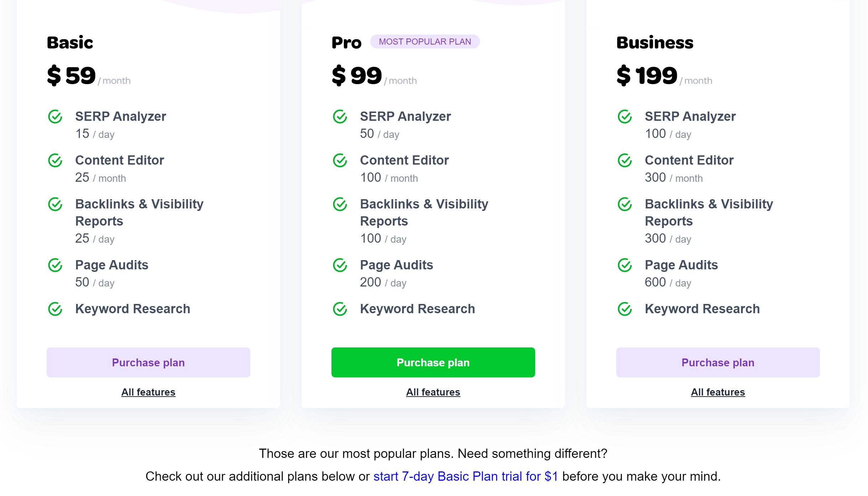
Task: Click the Backlinks checkmark under Business
Action: pyautogui.click(x=625, y=205)
